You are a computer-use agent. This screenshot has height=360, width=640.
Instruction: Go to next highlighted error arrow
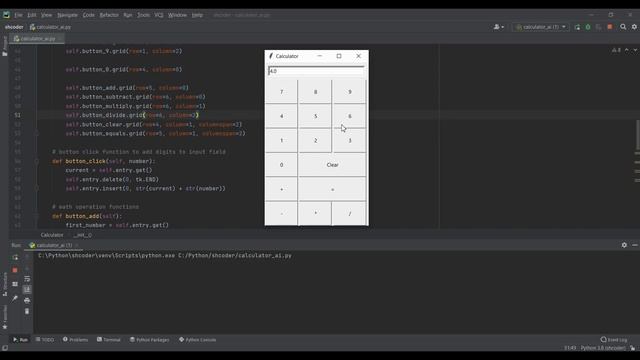pyautogui.click(x=635, y=50)
